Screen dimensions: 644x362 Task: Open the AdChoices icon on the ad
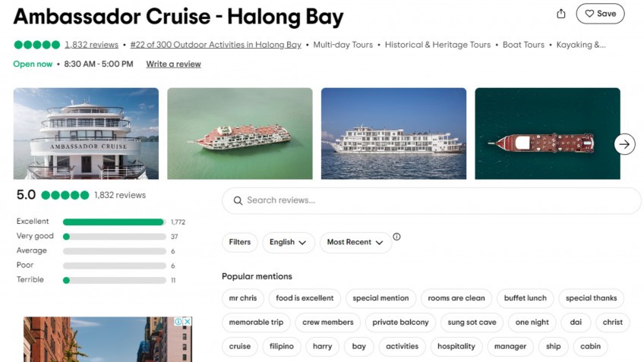pyautogui.click(x=178, y=322)
